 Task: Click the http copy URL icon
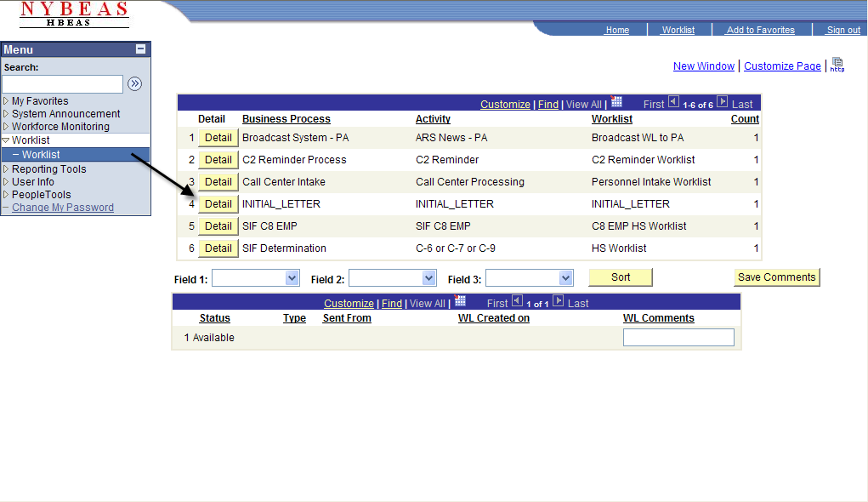coord(837,65)
